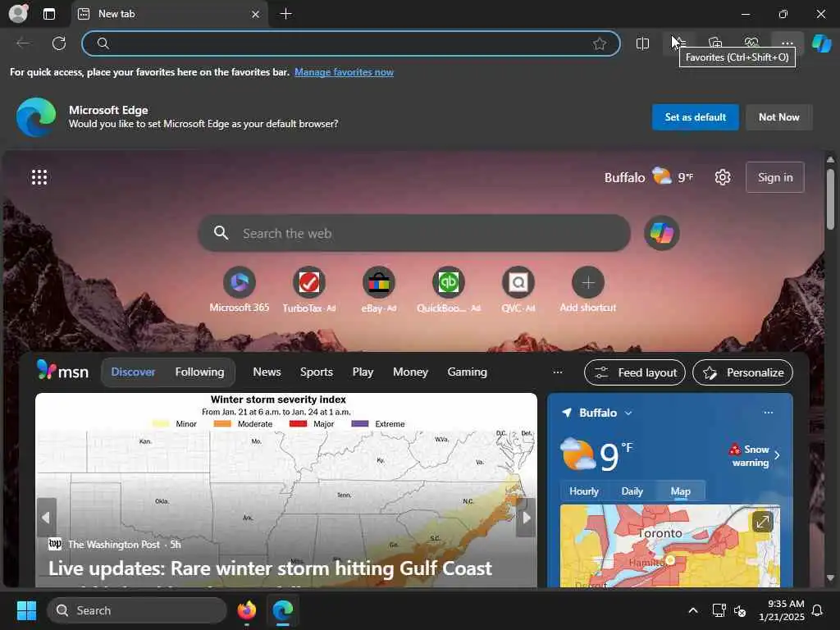Open the News tab
840x630 pixels.
[x=267, y=372]
